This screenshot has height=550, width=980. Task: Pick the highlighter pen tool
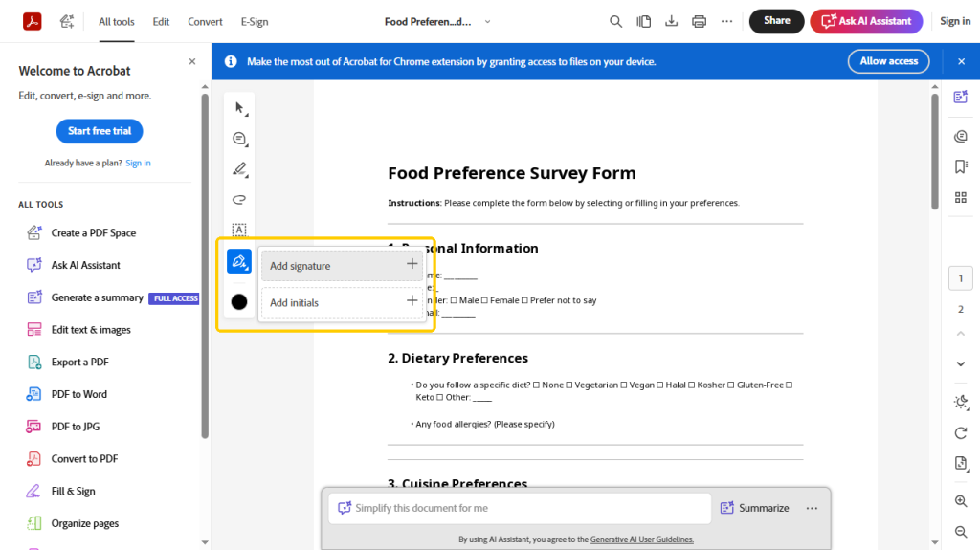[239, 169]
